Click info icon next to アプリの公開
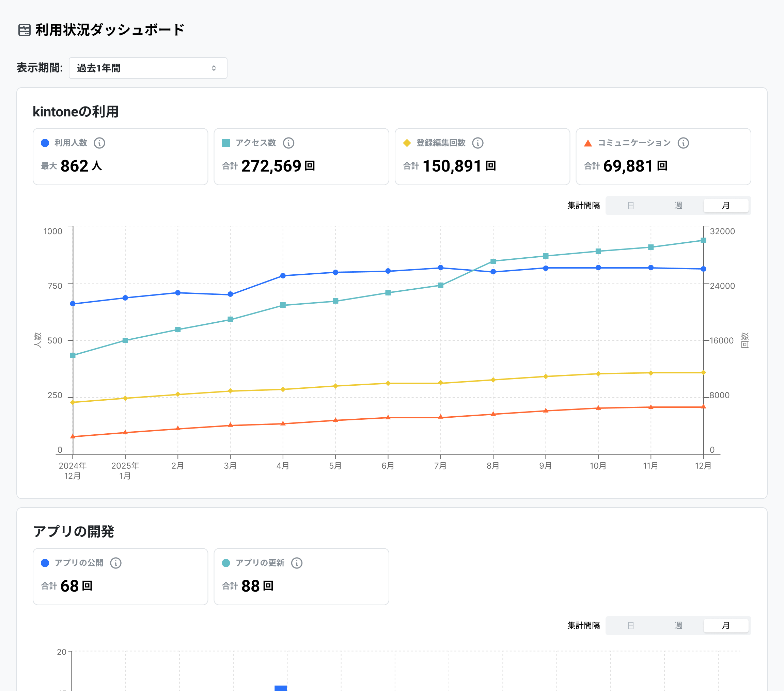This screenshot has width=784, height=691. point(116,563)
